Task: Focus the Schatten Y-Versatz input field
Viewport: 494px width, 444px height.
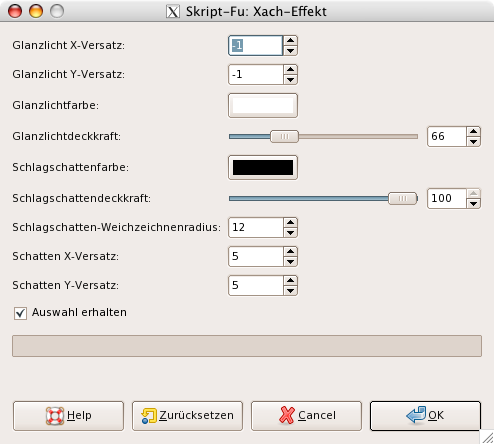Action: tap(256, 285)
